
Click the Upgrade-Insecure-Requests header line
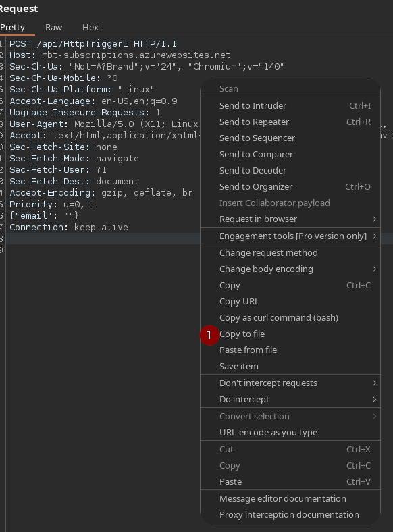[85, 113]
